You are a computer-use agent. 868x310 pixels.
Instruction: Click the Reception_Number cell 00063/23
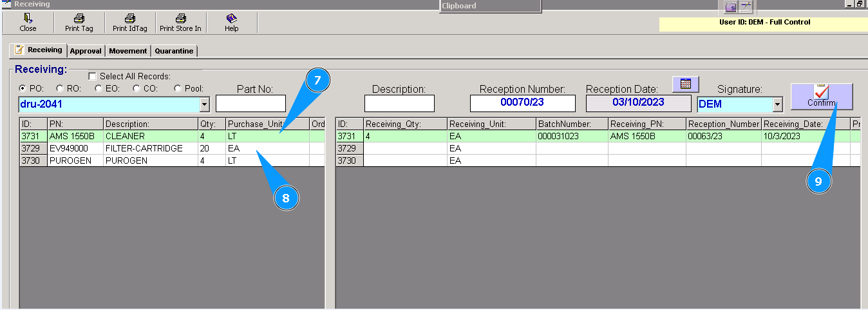point(724,137)
